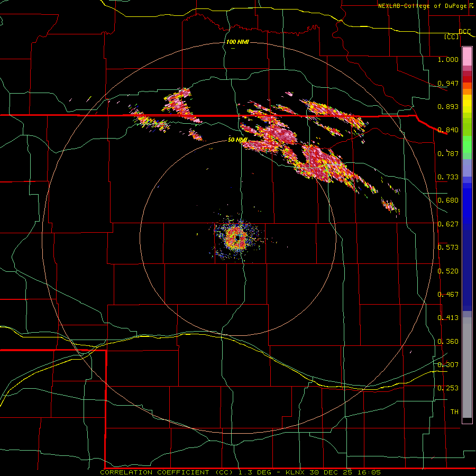Click the [CC] unit label

452,36
